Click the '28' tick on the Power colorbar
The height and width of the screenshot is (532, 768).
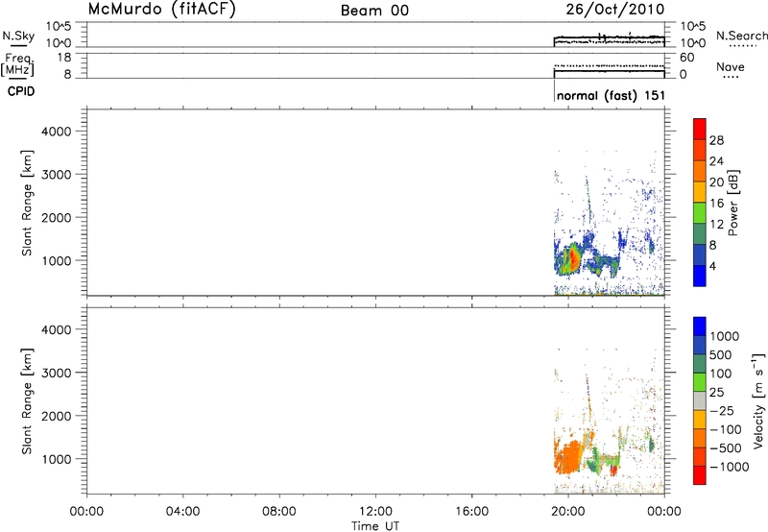[716, 140]
